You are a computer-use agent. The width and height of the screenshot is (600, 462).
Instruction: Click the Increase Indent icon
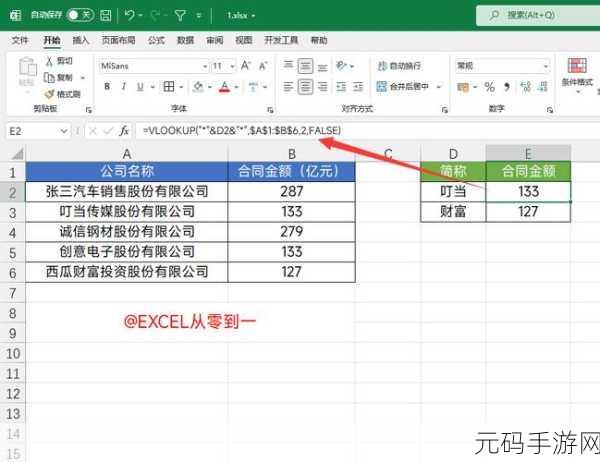pyautogui.click(x=358, y=87)
